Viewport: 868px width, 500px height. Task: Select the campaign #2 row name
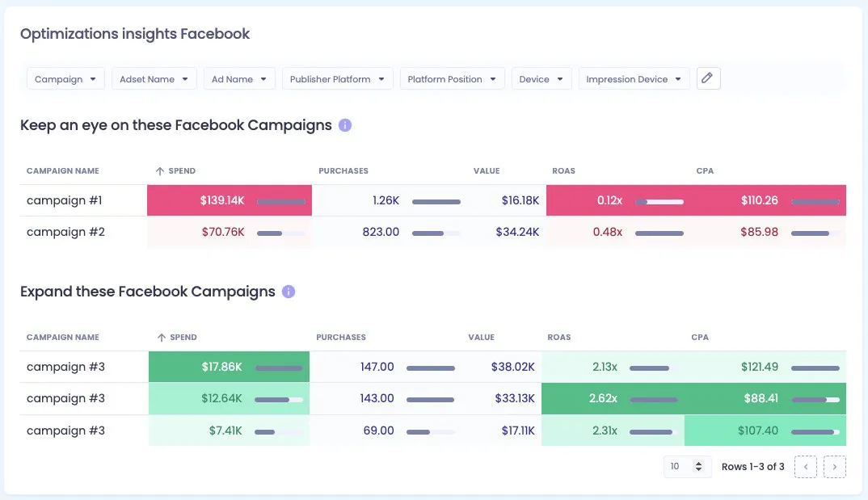click(66, 232)
